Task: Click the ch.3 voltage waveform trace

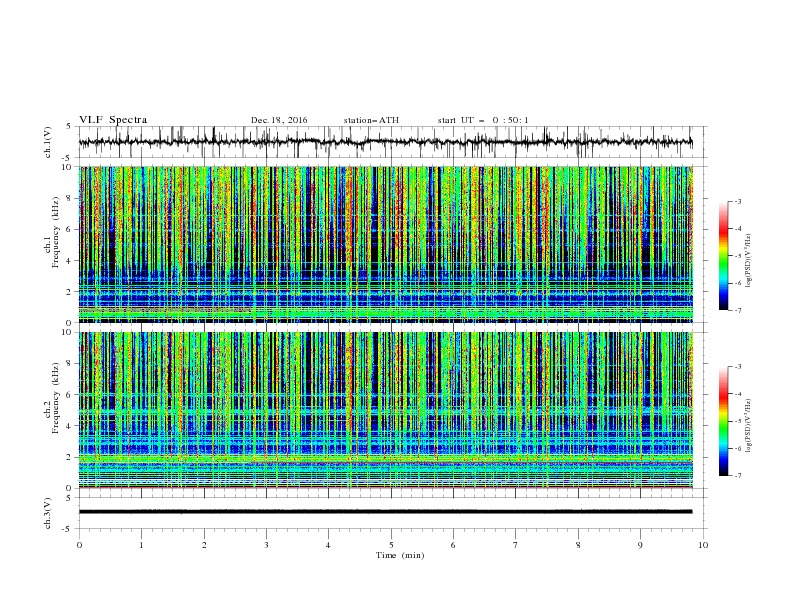Action: coord(385,512)
